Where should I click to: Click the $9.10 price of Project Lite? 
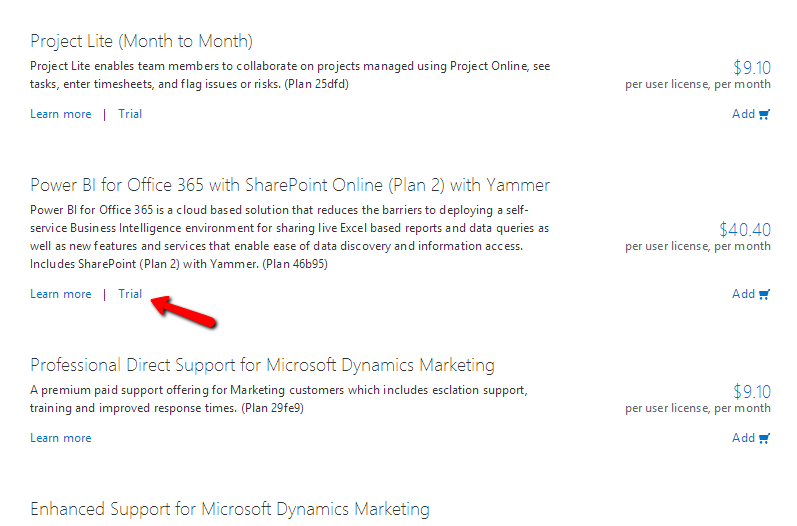752,68
